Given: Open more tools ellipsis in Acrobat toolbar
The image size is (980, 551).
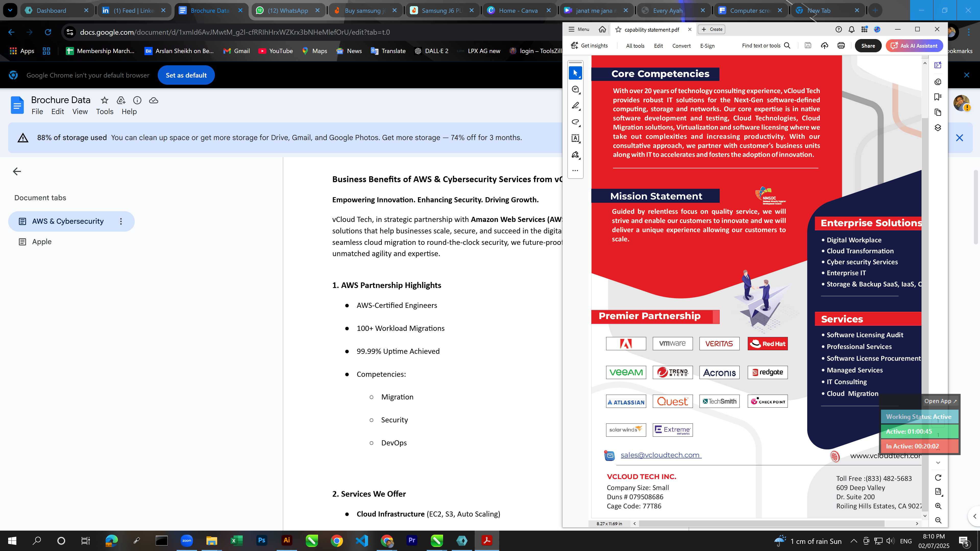Looking at the screenshot, I should coord(575,170).
